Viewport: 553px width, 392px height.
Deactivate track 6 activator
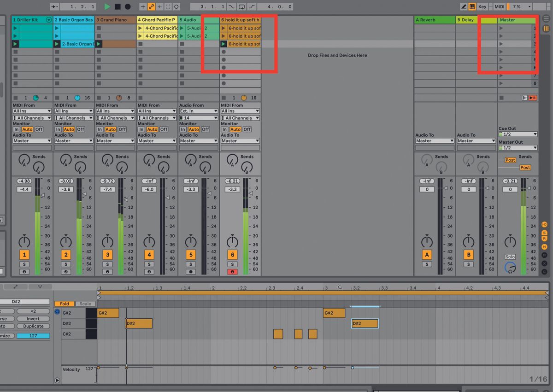232,255
